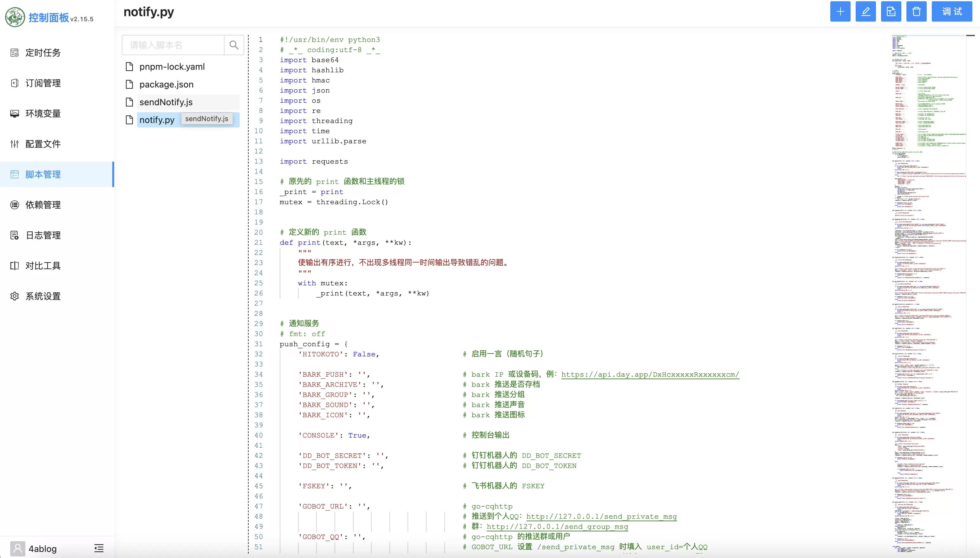Focus the script name search field
Screen dimensions: 980x558
tap(173, 45)
